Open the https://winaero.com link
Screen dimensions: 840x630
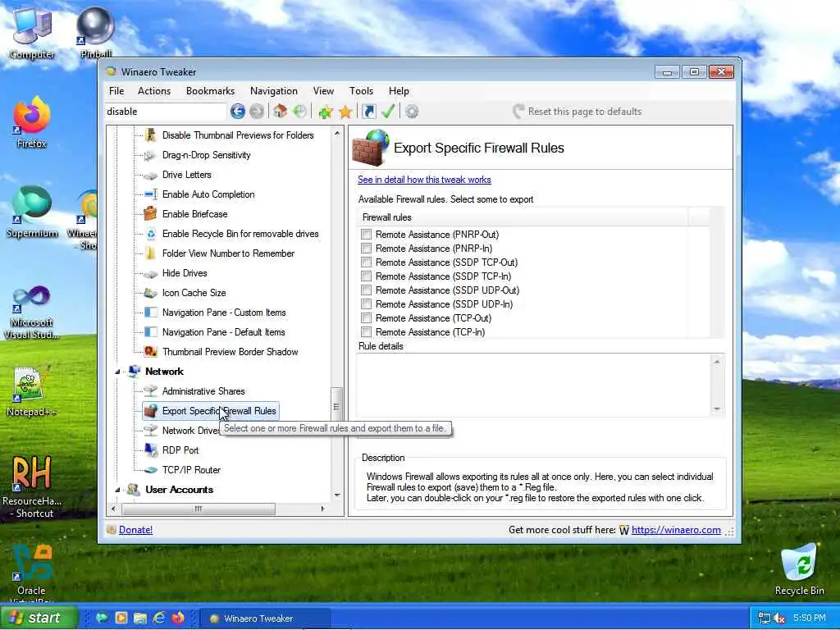[676, 530]
